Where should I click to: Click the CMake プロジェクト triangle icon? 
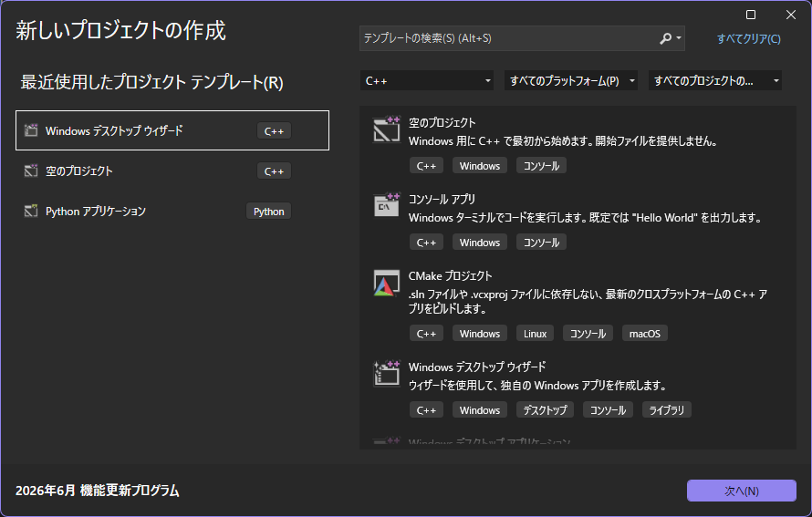click(x=386, y=283)
